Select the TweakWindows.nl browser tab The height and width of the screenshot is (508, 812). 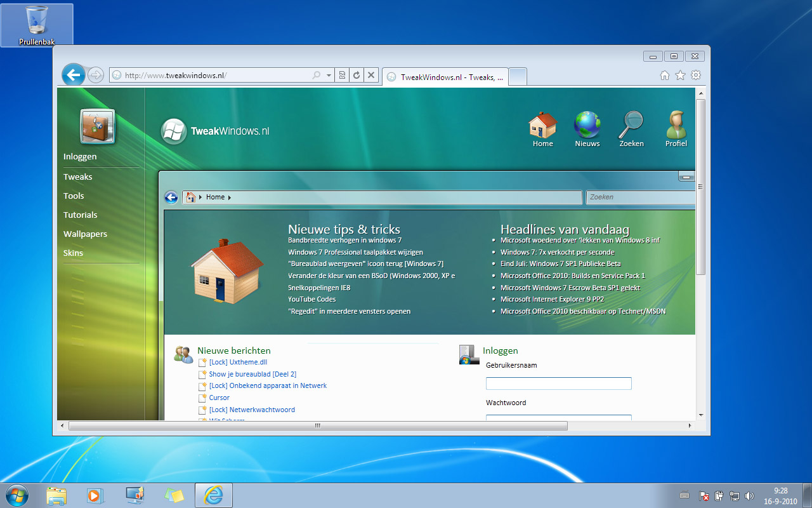[446, 77]
